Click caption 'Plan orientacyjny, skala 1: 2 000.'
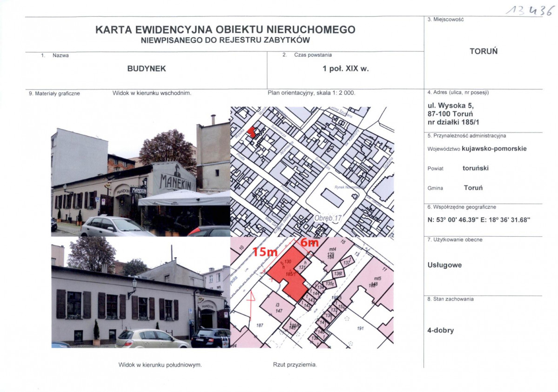558x392 pixels. (x=311, y=93)
